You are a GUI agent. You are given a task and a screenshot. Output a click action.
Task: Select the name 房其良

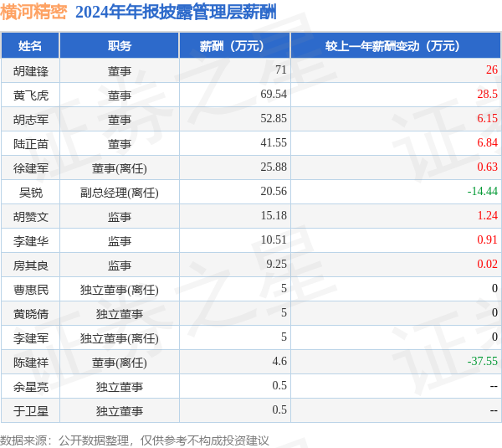click(x=31, y=265)
